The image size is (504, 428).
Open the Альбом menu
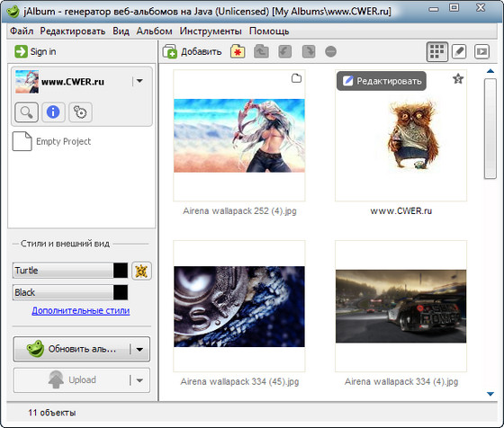tap(154, 31)
